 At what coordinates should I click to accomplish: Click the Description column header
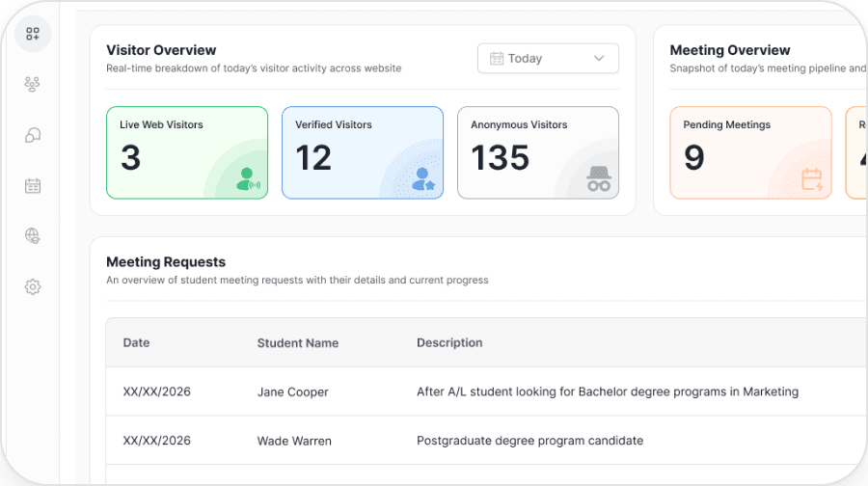(449, 342)
